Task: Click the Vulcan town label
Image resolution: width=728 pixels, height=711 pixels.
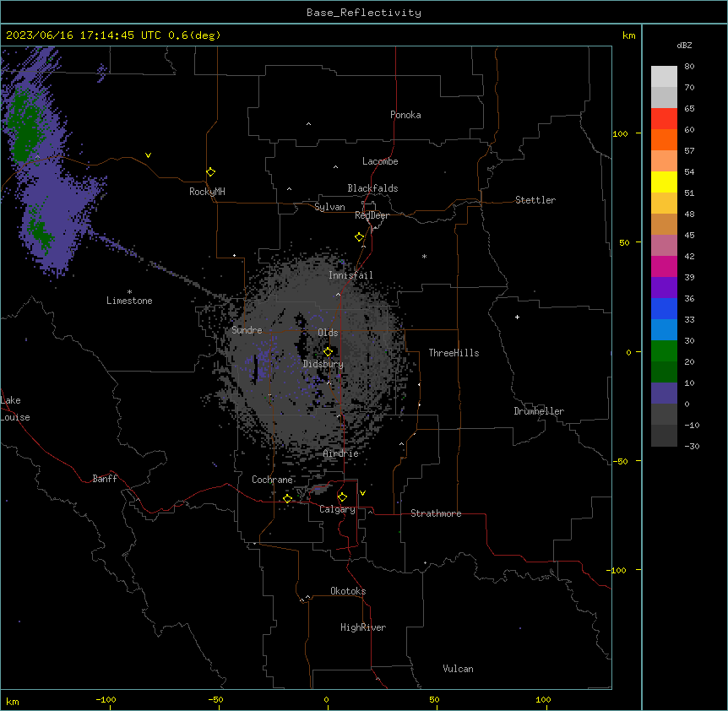Action: [458, 669]
